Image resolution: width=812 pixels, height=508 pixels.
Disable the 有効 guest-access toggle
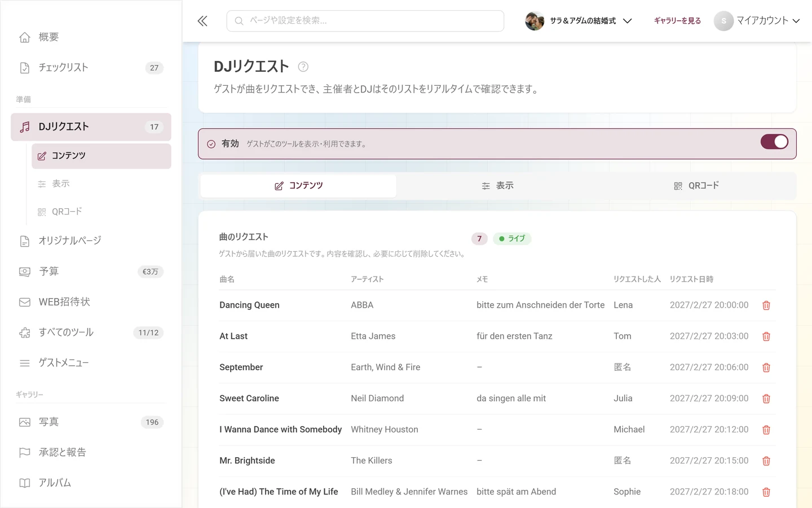coord(774,142)
